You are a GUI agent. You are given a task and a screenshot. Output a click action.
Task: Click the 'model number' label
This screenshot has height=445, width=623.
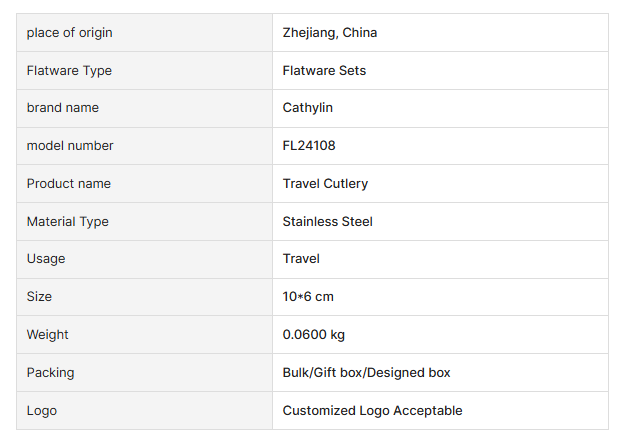(x=70, y=146)
